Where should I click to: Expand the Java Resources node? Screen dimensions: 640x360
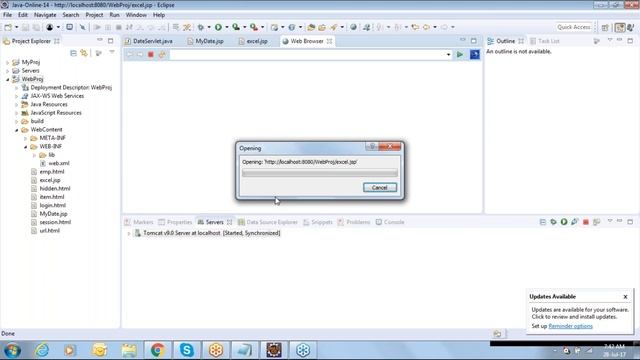pos(16,104)
